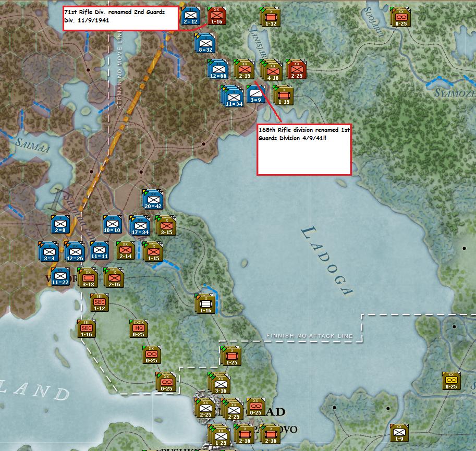Pick the 1-12 mechanized counter near Janisjarvi

pyautogui.click(x=271, y=17)
